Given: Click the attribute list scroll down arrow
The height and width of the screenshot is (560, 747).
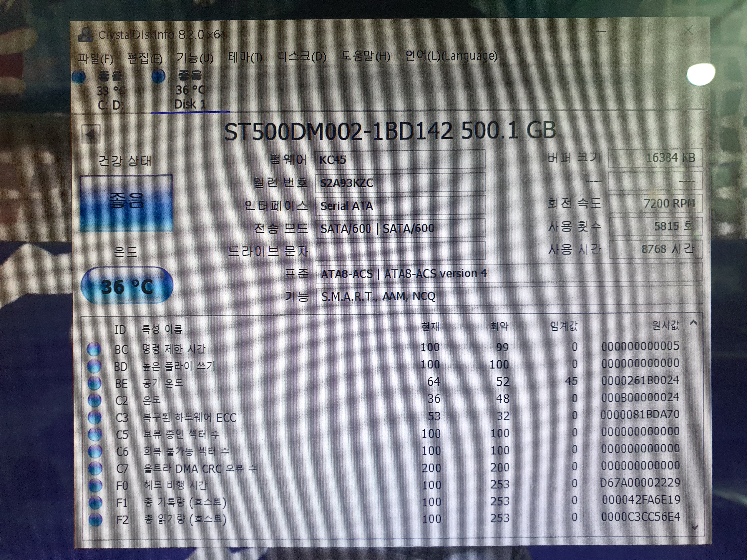Looking at the screenshot, I should click(695, 527).
